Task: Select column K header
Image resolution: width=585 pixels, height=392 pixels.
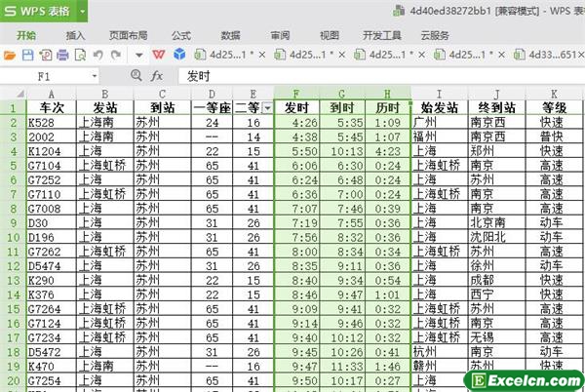Action: (554, 94)
